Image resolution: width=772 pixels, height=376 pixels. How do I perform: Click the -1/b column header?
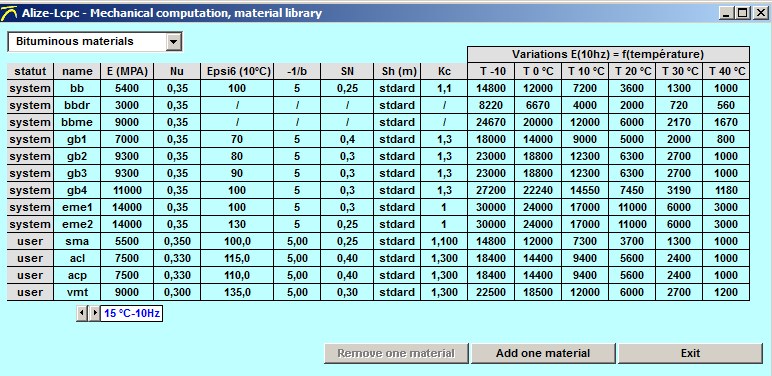point(297,71)
